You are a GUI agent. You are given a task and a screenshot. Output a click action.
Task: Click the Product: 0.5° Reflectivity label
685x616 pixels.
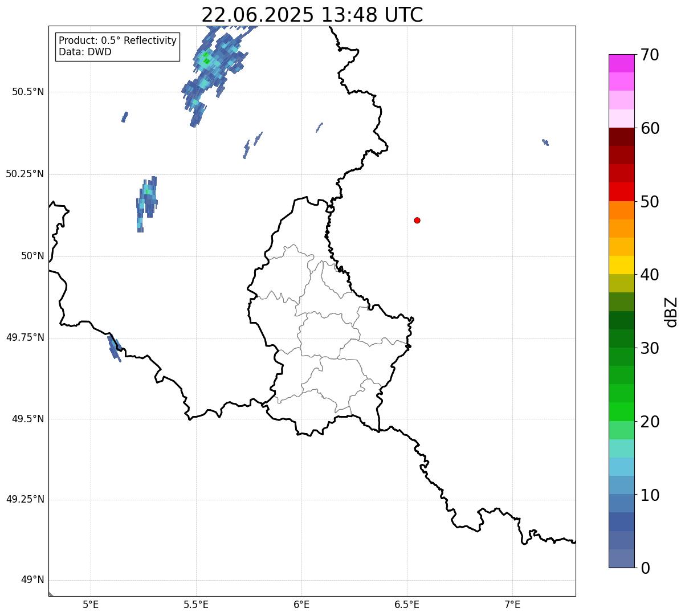tap(117, 40)
